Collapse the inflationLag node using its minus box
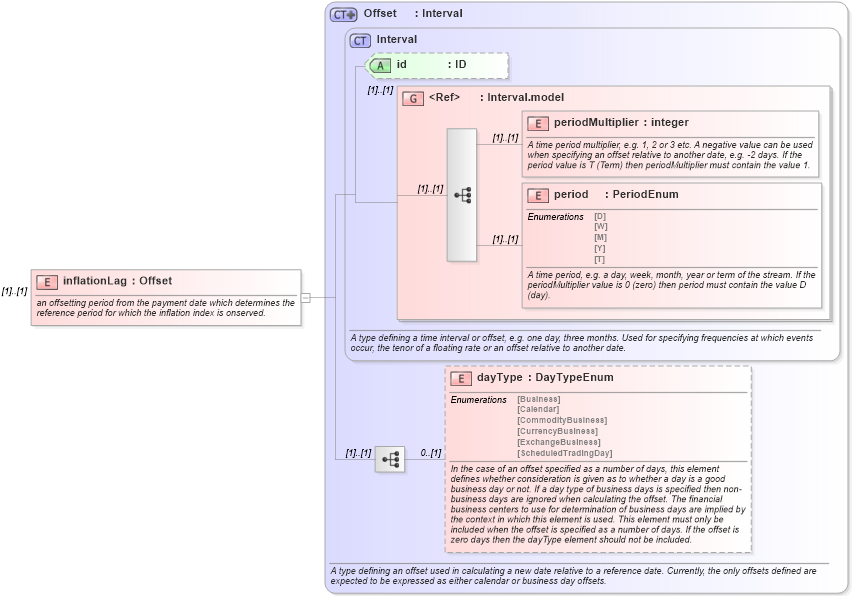 [305, 297]
